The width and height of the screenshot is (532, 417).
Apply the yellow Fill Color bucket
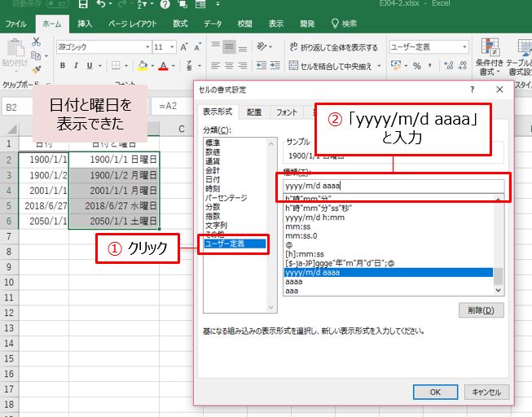click(143, 65)
